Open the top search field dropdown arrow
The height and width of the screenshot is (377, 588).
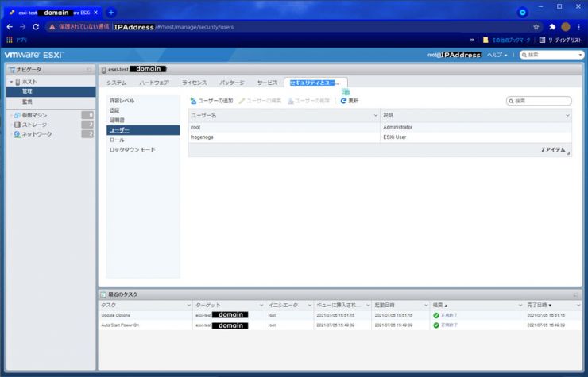point(580,55)
